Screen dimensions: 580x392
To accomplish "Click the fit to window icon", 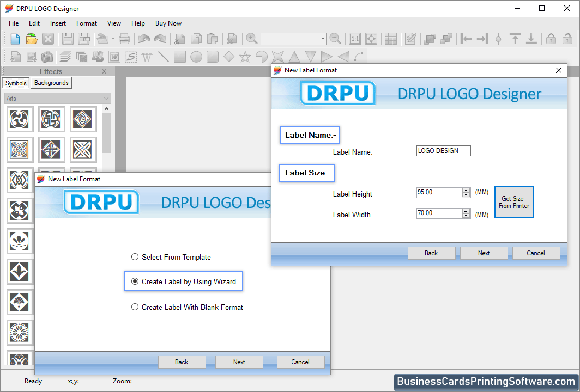I will pos(371,39).
